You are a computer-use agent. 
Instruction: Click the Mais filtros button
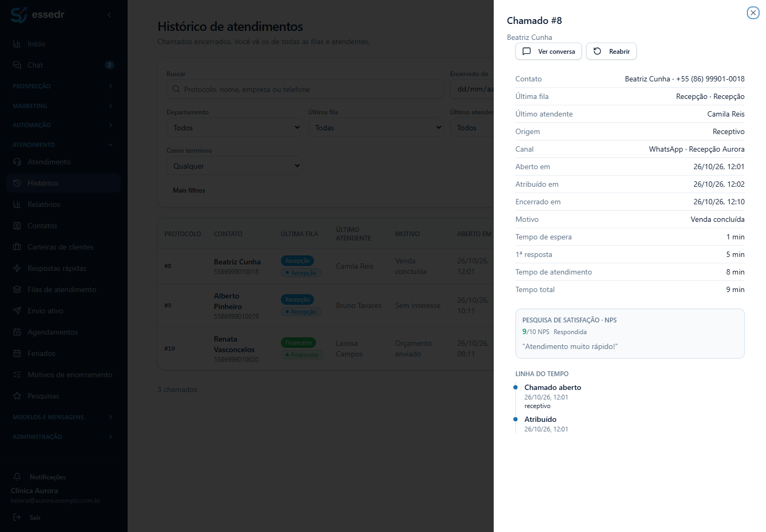(x=189, y=190)
